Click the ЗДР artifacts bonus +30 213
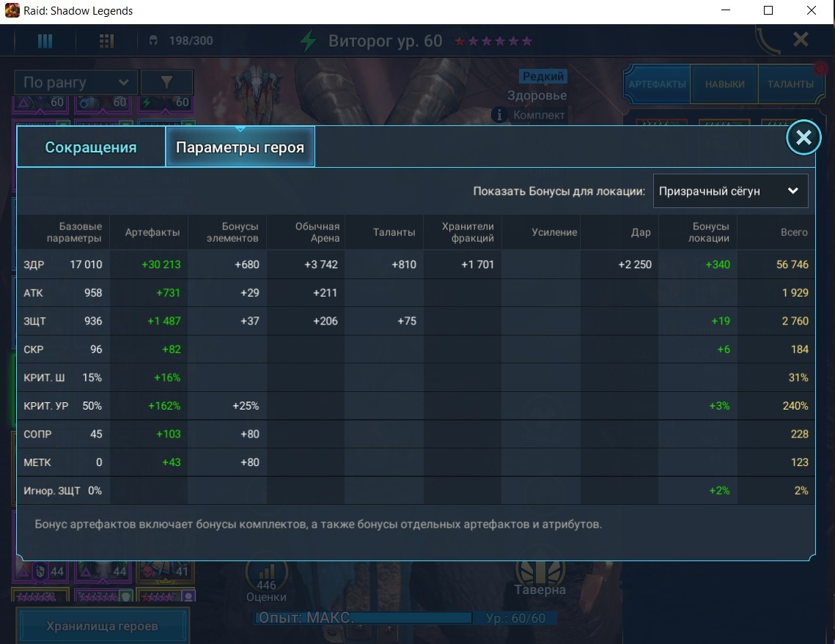 (161, 264)
